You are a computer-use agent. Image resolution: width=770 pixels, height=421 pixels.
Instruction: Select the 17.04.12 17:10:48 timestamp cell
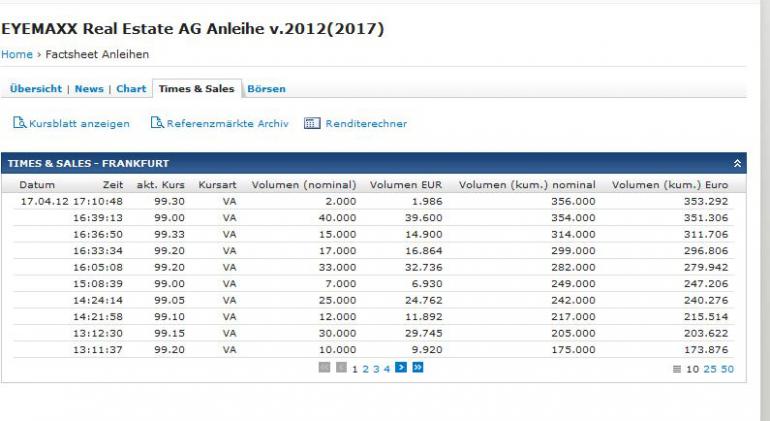click(72, 201)
